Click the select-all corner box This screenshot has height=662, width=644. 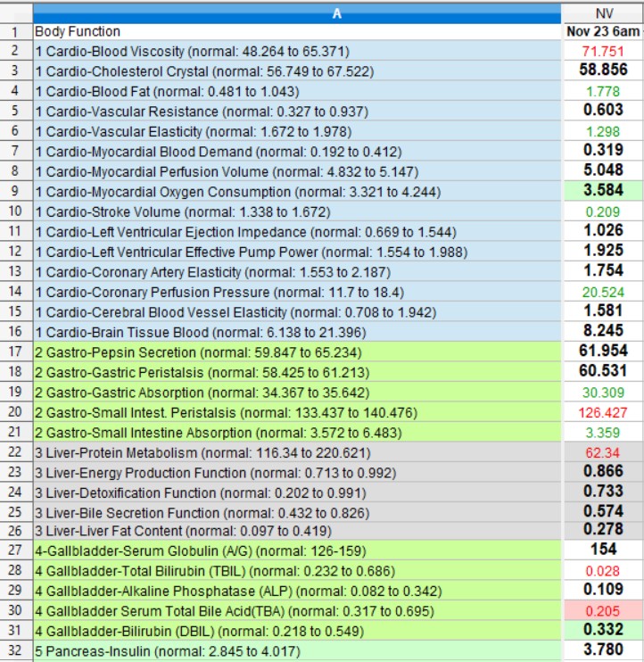click(x=16, y=12)
